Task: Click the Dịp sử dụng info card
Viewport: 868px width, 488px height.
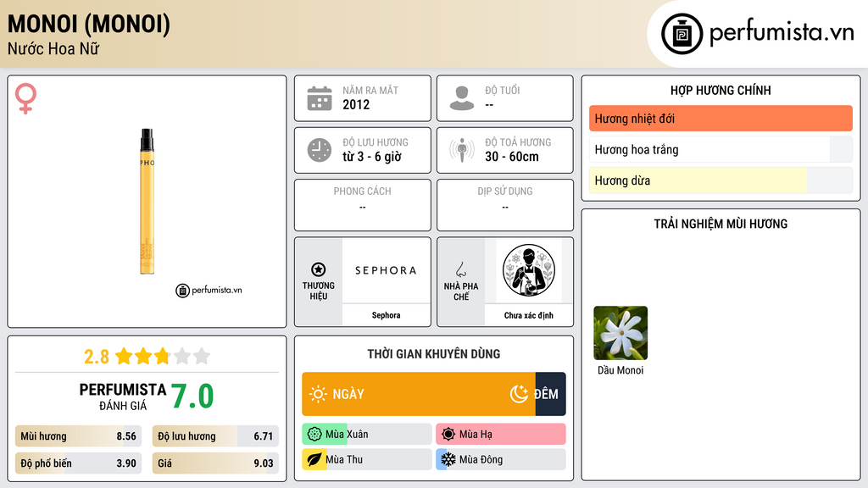Action: coord(505,205)
